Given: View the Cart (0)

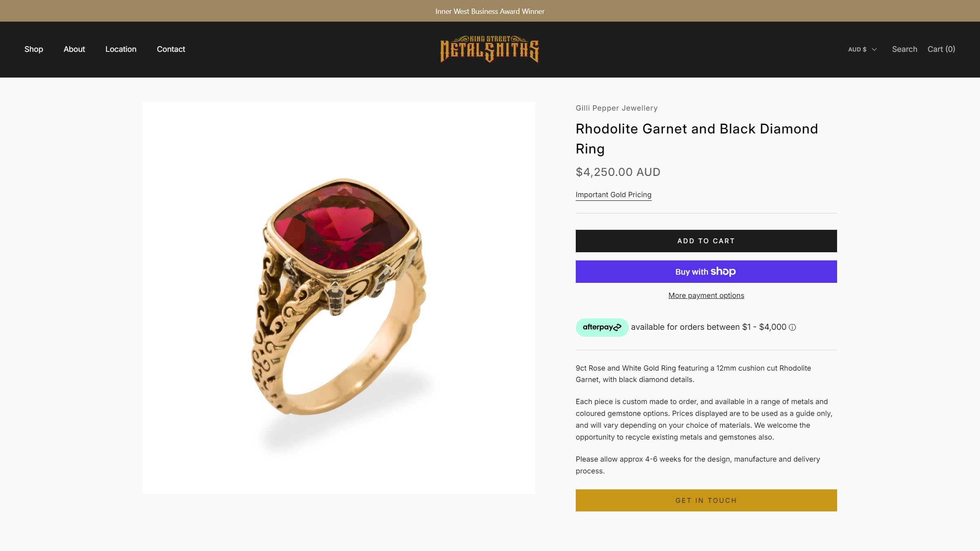Looking at the screenshot, I should pos(941,49).
